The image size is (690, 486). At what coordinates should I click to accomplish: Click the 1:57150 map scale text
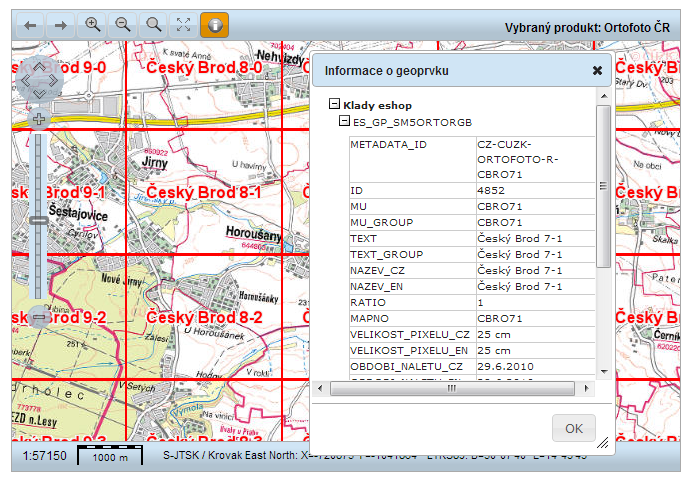44,456
